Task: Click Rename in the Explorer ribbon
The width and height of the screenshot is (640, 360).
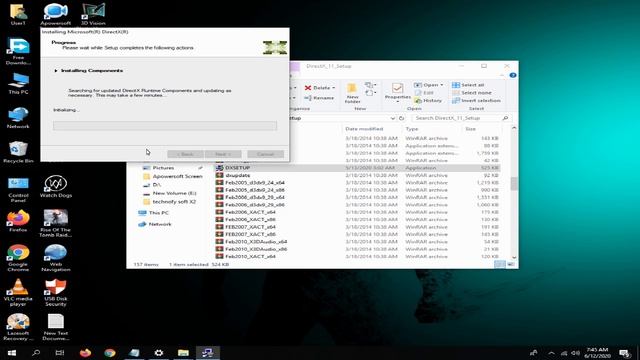Action: 319,98
